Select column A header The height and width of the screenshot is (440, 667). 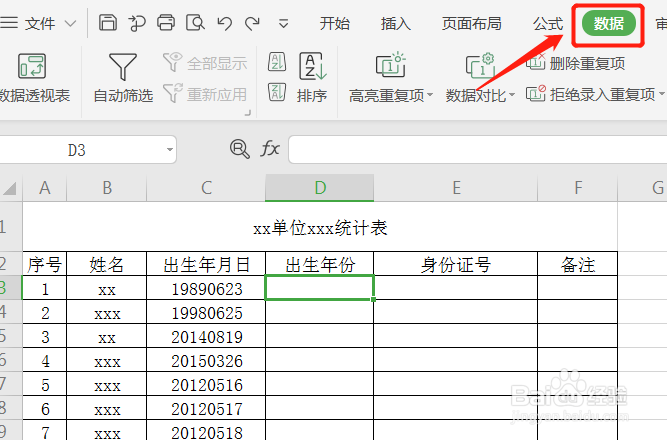click(x=45, y=188)
